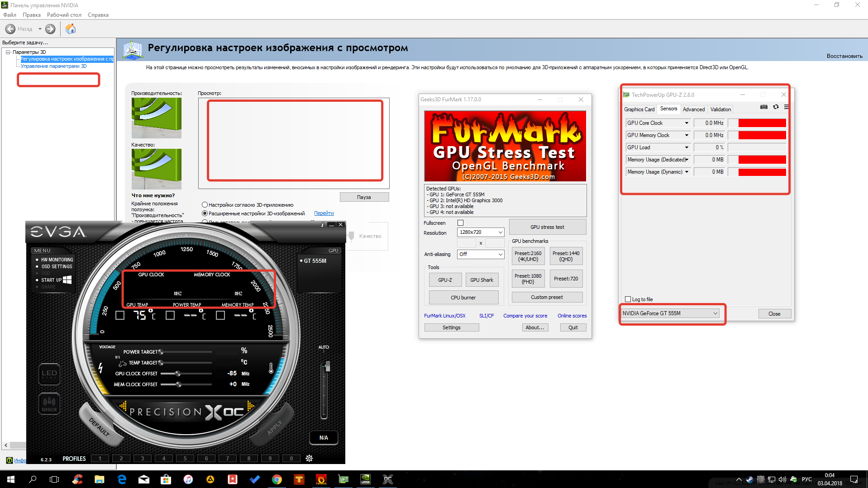Open the Файл menu

click(x=10, y=15)
